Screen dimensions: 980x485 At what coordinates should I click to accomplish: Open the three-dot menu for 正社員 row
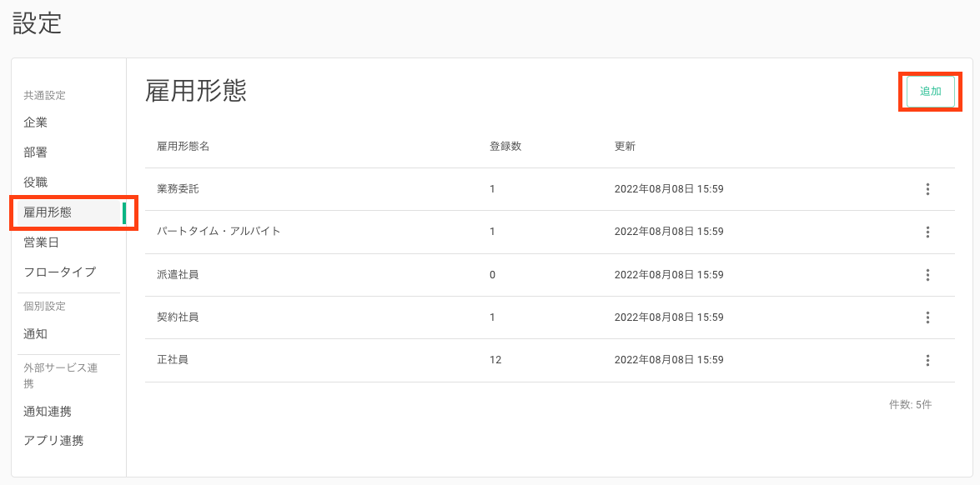927,360
